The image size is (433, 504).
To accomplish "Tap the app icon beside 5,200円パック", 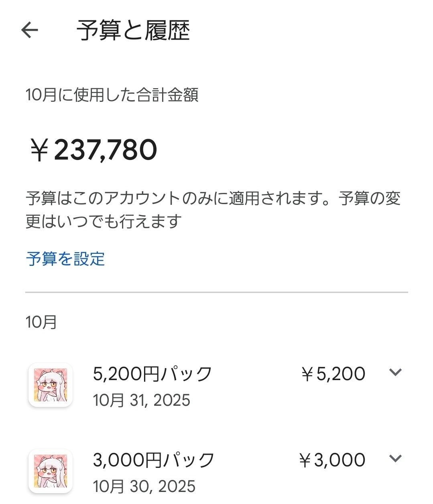I will (x=51, y=385).
